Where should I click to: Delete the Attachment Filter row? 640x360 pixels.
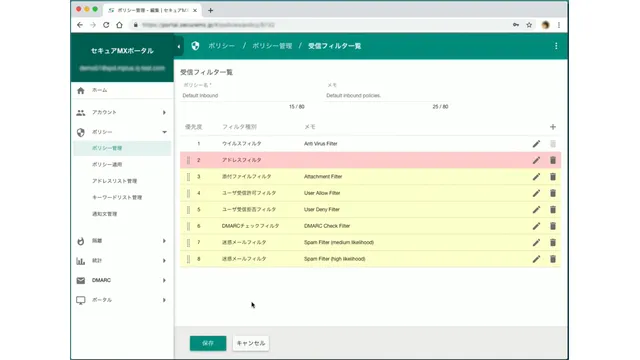[x=553, y=177]
